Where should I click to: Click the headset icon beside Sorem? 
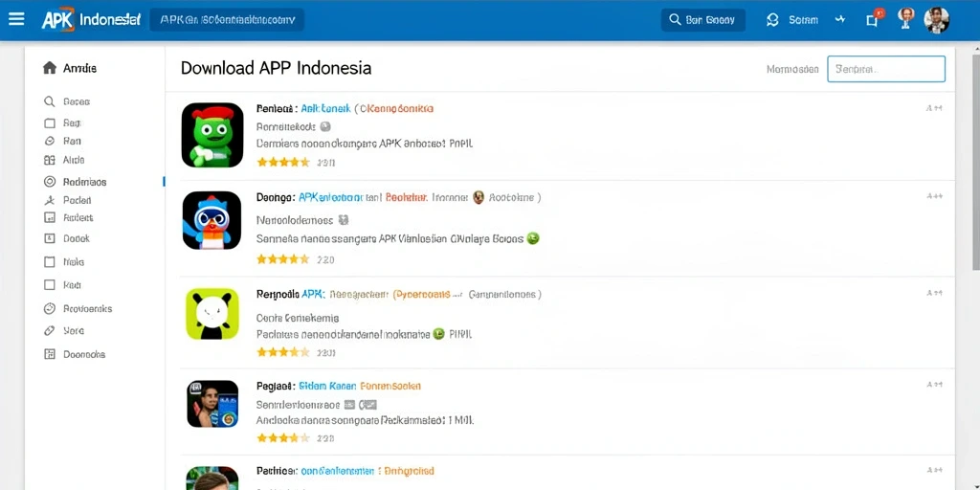click(x=772, y=20)
